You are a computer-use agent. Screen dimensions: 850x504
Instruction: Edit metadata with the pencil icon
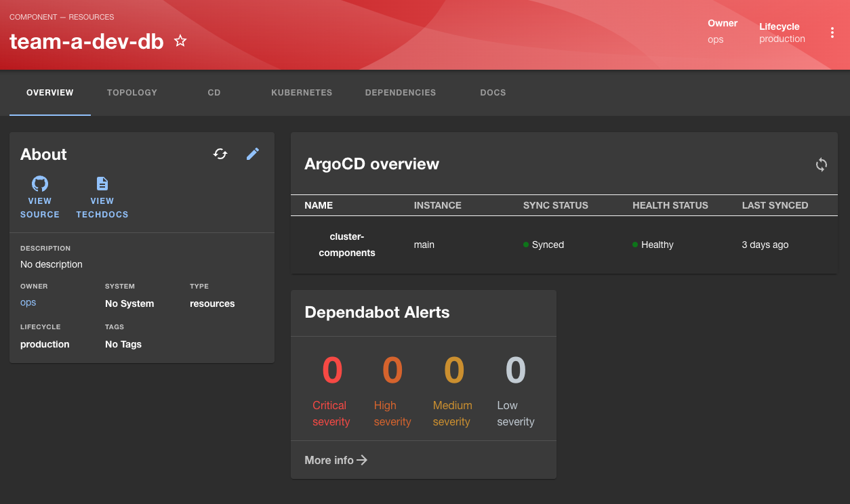coord(253,154)
